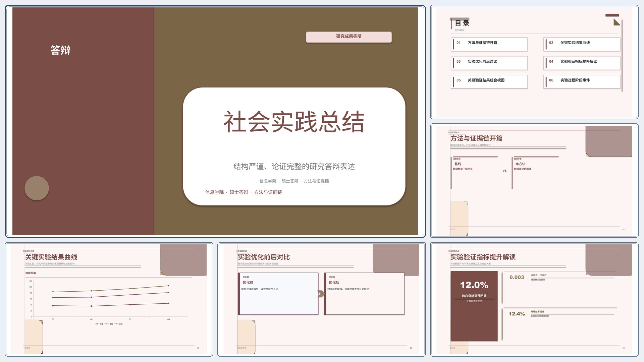
Task: Click the triangle corner icon on the 目录 slide
Action: tap(617, 22)
